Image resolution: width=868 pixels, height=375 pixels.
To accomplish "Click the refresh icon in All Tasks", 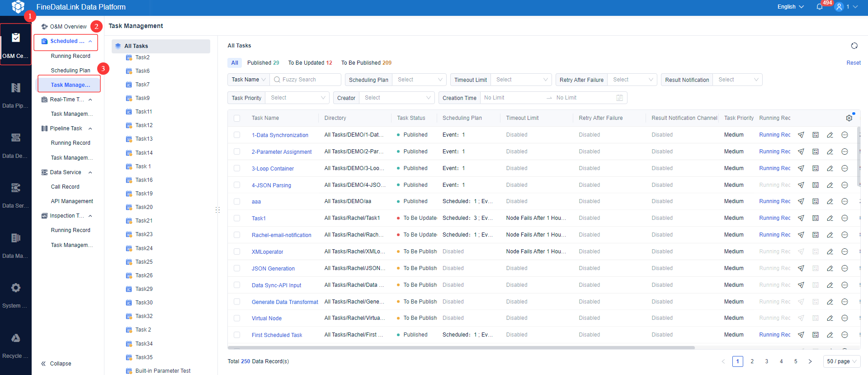I will tap(854, 46).
